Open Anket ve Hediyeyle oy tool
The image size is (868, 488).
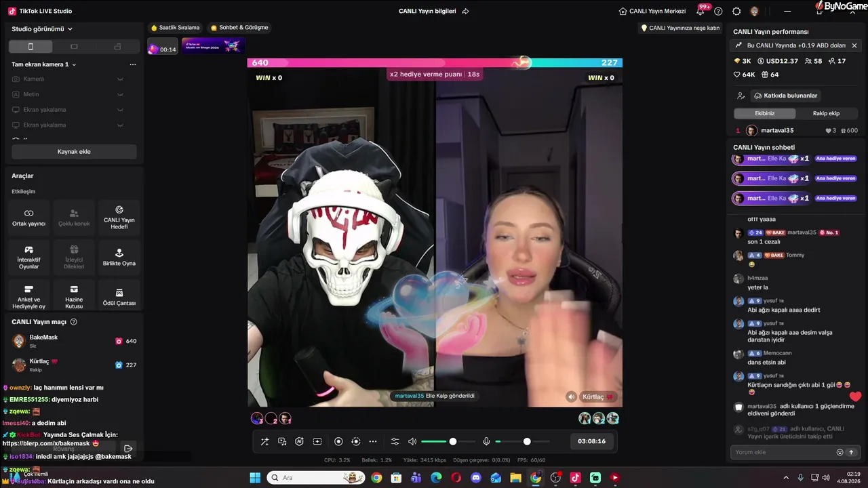28,297
